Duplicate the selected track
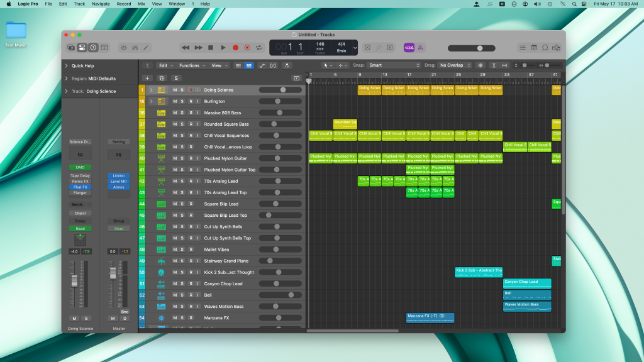This screenshot has height=362, width=644. [x=162, y=78]
